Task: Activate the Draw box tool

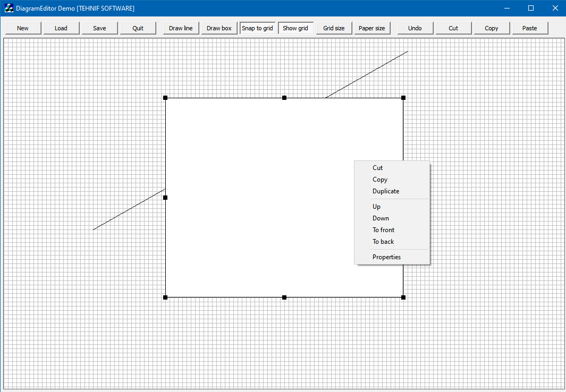Action: tap(219, 28)
